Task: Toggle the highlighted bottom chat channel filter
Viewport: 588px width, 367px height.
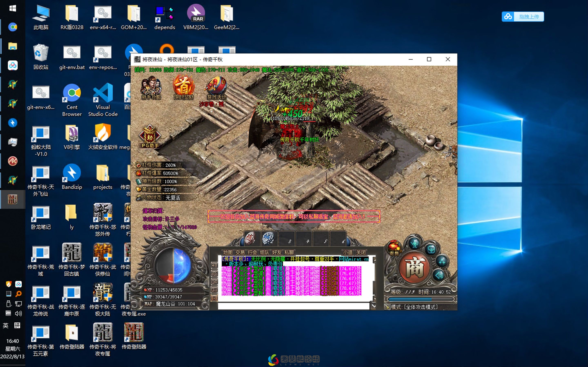Action: pos(214,298)
